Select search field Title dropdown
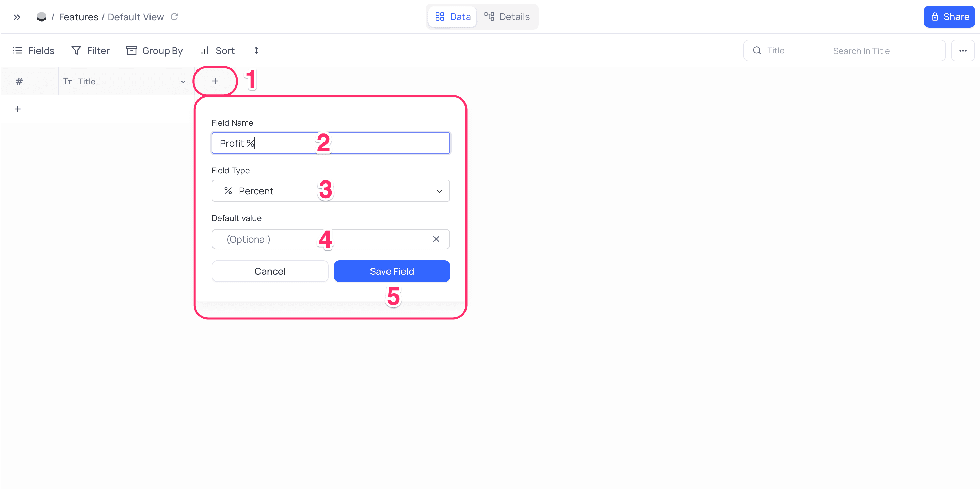 (x=786, y=51)
